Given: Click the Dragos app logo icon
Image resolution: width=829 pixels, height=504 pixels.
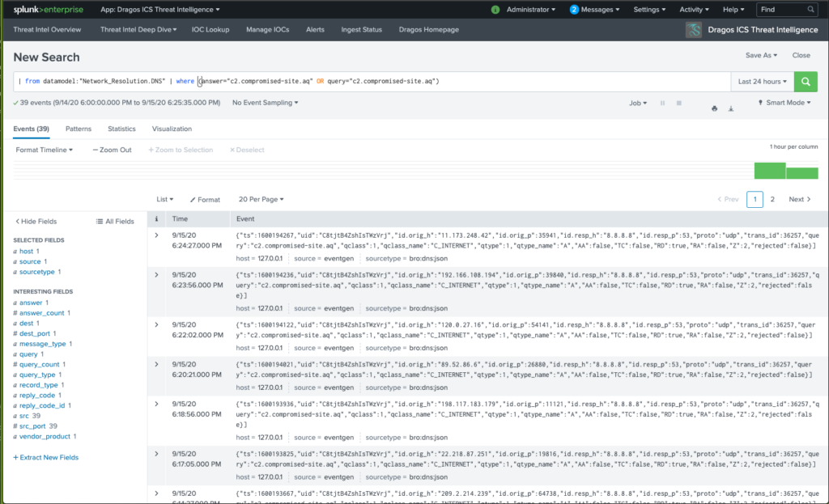Looking at the screenshot, I should 694,30.
